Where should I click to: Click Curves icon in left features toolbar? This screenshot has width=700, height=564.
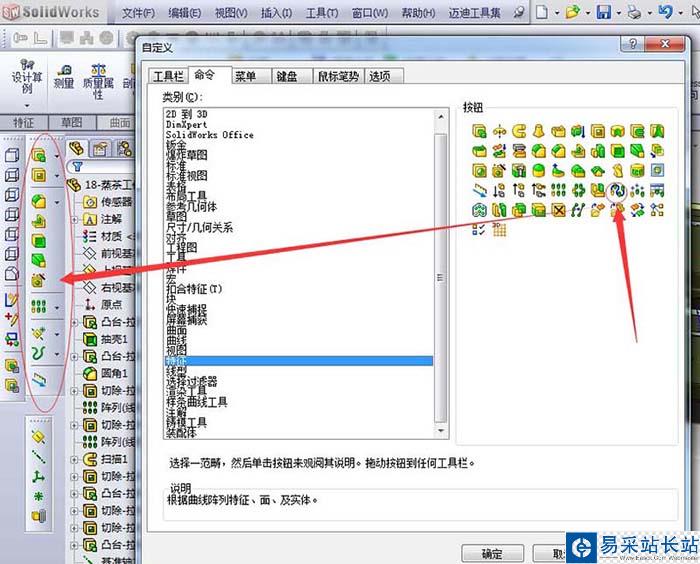point(39,354)
